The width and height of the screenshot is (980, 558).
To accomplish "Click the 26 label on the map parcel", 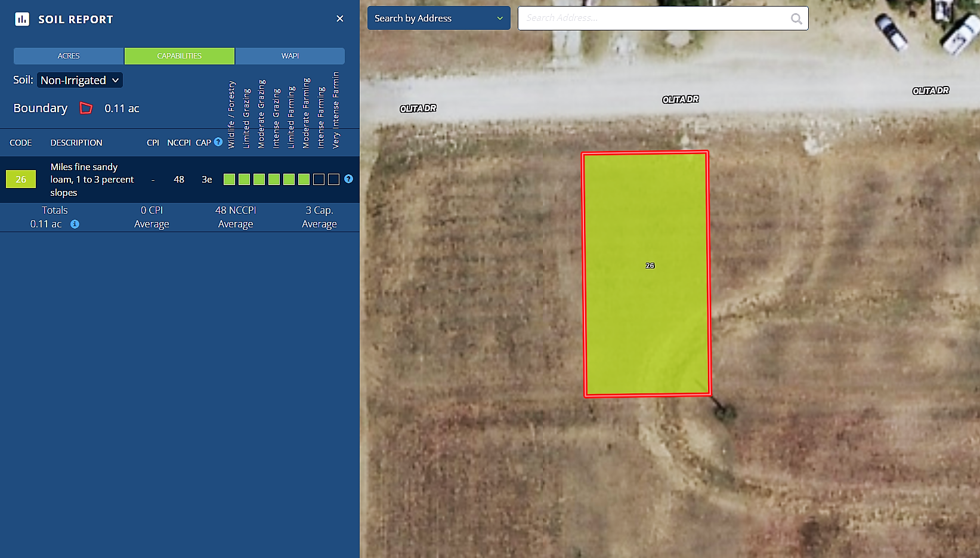I will [x=650, y=266].
